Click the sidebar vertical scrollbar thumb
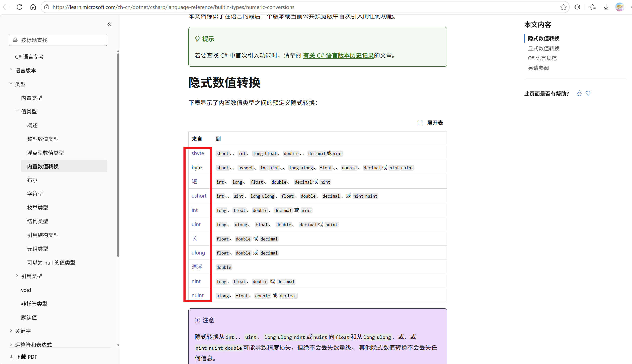Screen dimensions: 632x364 tap(118, 155)
